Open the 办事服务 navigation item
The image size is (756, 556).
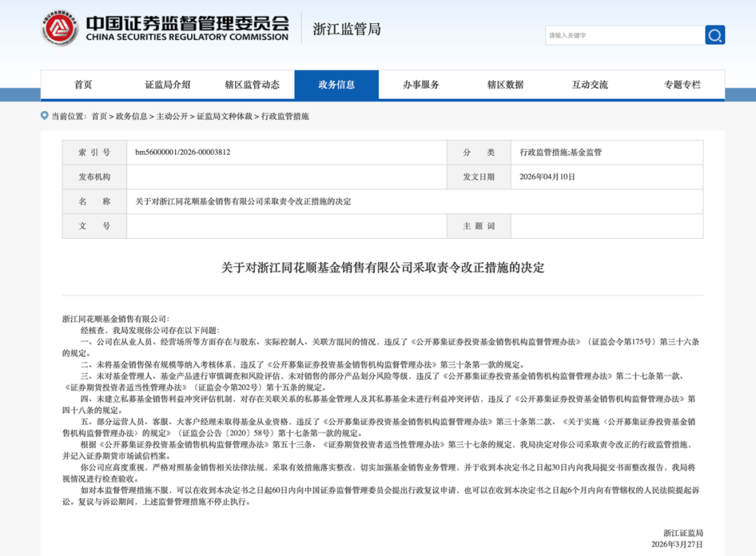point(421,84)
